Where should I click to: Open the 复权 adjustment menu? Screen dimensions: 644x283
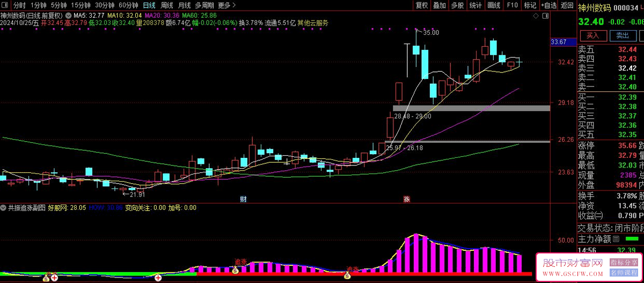422,5
